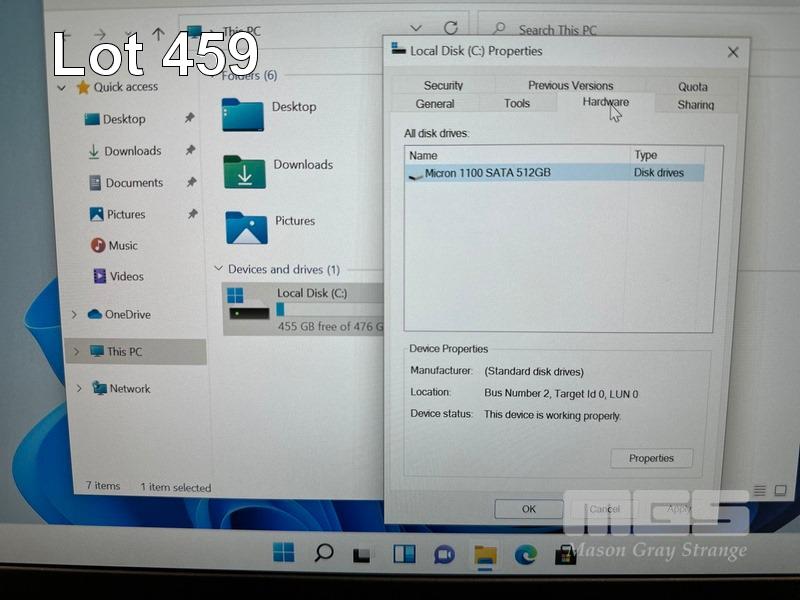Switch to the Tools tab
800x600 pixels.
[517, 104]
